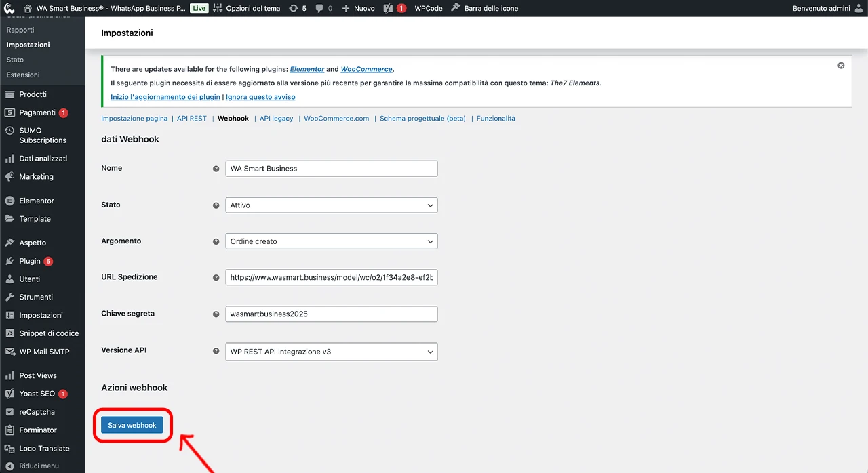The width and height of the screenshot is (868, 473).
Task: Click help icon beside Chiave segreta
Action: 216,314
